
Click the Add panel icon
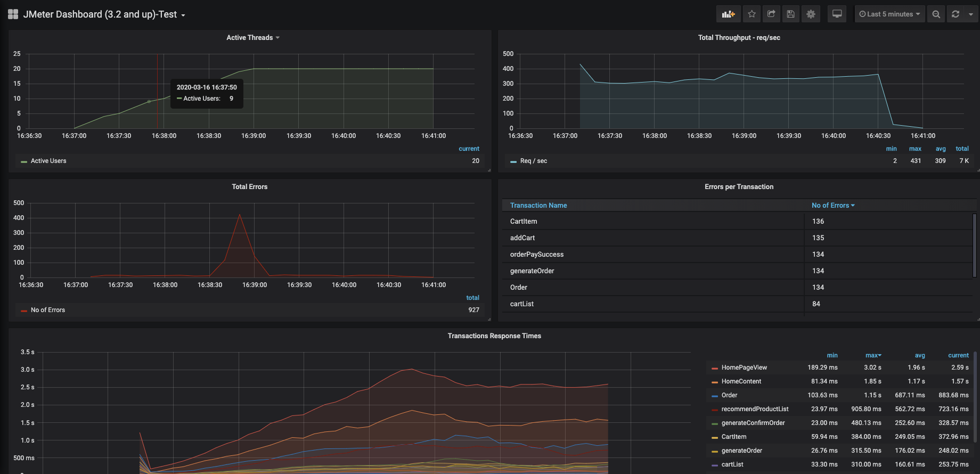pos(728,14)
